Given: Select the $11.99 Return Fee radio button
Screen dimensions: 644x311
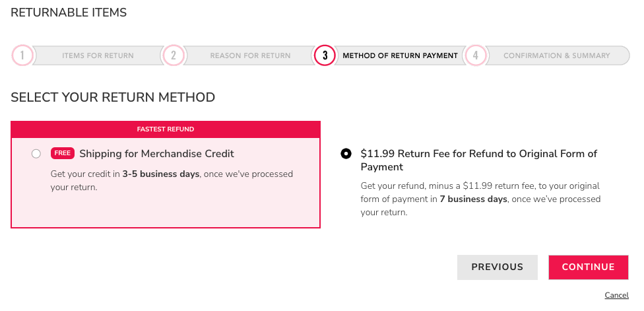Looking at the screenshot, I should tap(346, 154).
